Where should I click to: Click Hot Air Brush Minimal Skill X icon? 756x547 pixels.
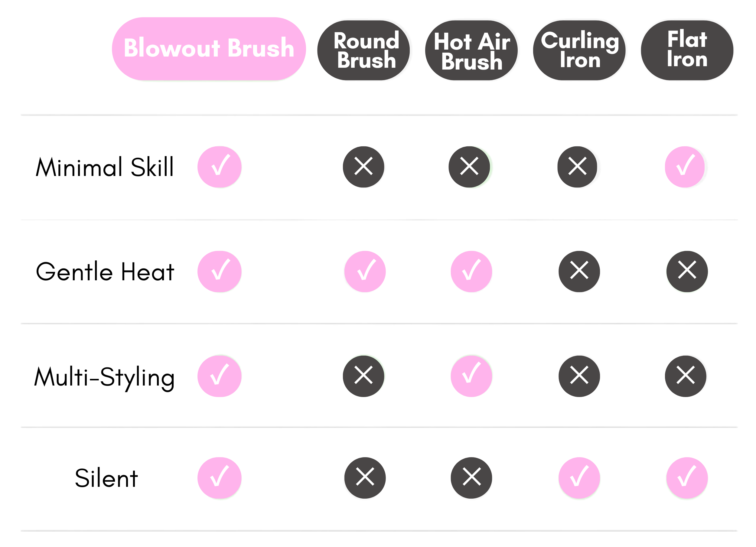pos(469,167)
